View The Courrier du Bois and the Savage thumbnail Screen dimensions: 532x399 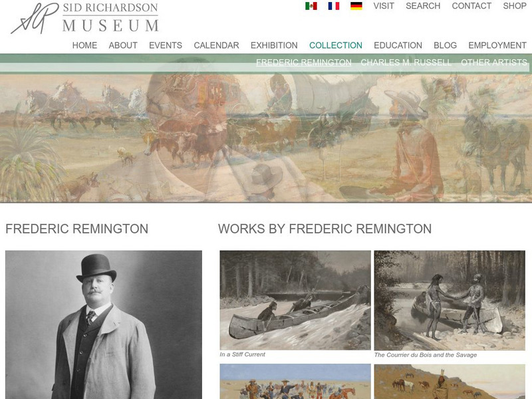(450, 301)
